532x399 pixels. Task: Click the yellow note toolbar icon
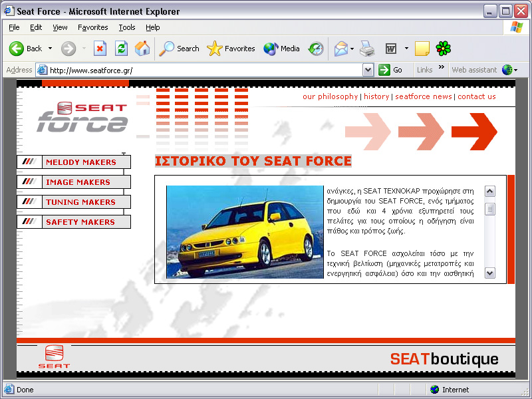point(422,49)
